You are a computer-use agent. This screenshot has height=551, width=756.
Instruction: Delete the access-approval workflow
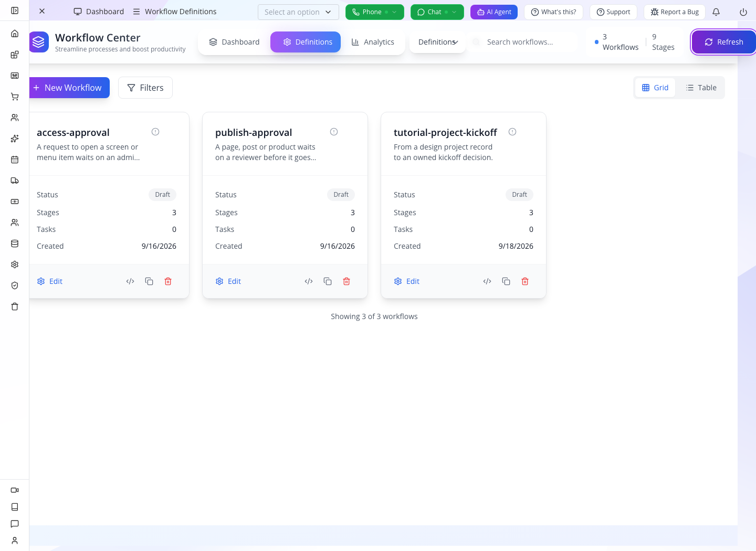168,281
